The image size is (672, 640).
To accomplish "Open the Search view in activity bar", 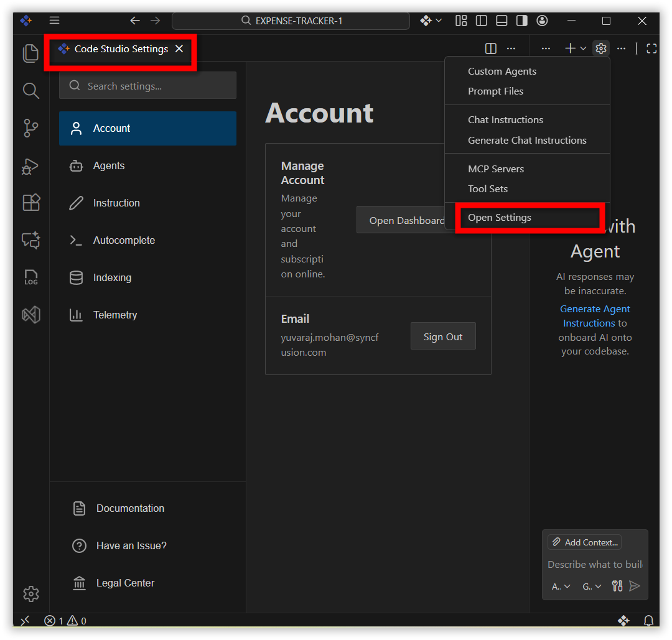I will (x=30, y=91).
